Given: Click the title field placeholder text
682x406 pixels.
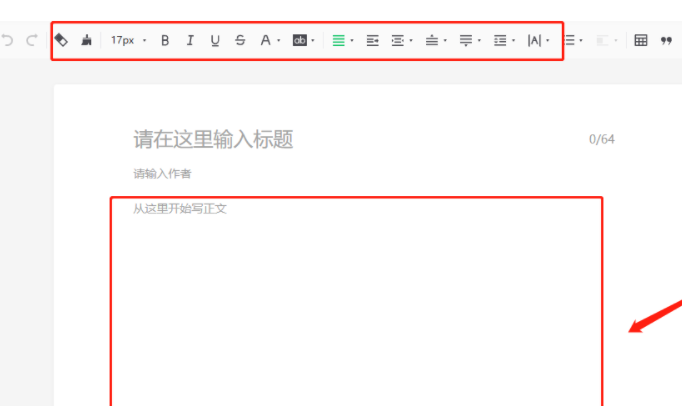Looking at the screenshot, I should click(x=213, y=139).
